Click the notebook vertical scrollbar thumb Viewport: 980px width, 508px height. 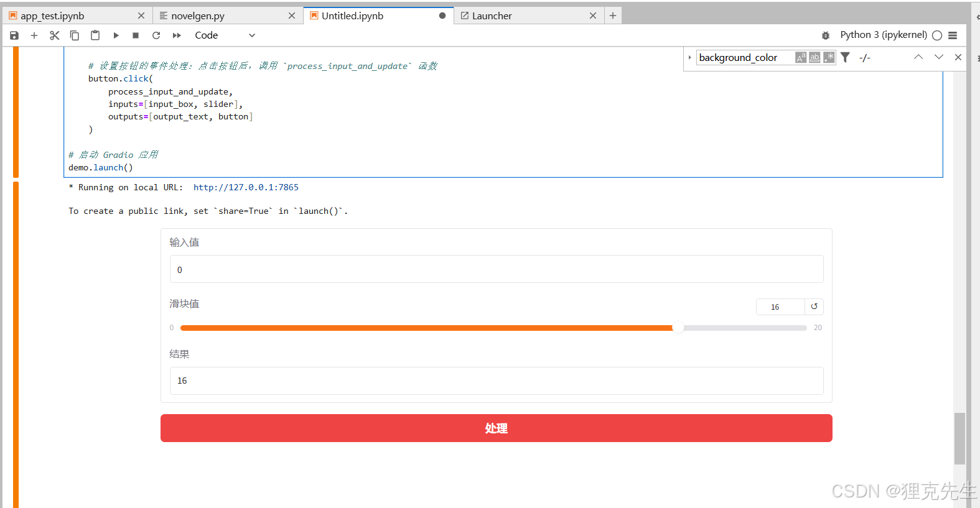pyautogui.click(x=959, y=438)
